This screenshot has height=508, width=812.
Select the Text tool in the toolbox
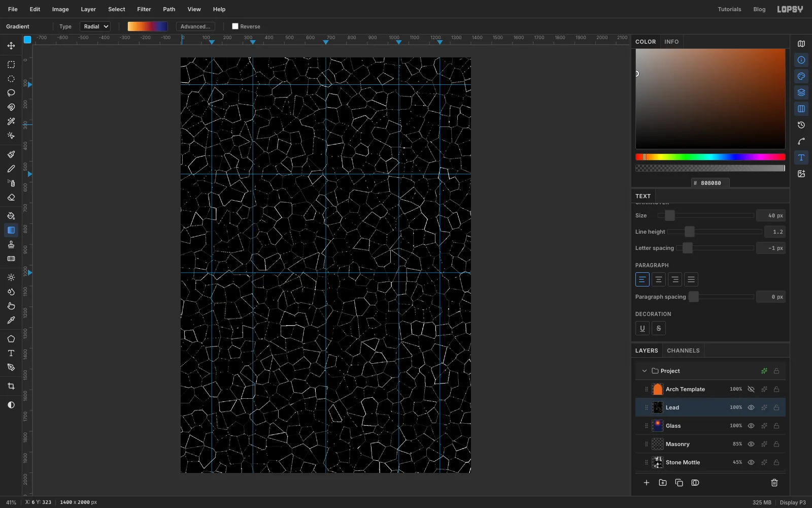coord(11,353)
